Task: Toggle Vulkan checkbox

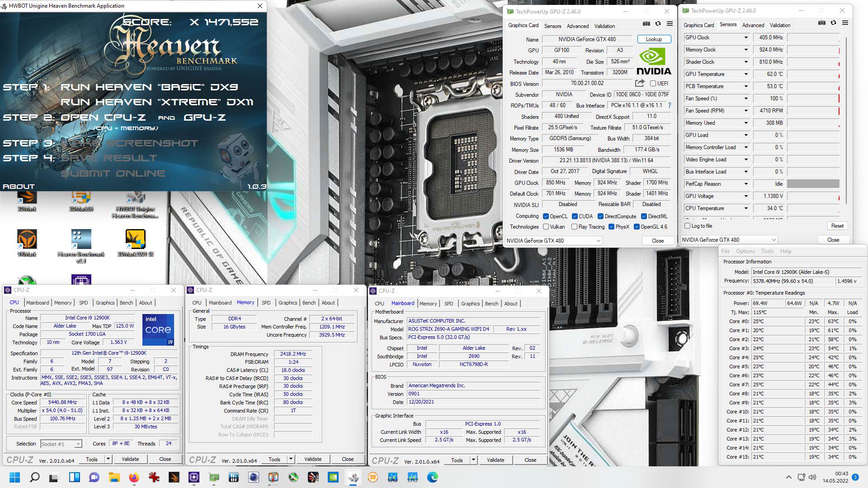Action: tap(546, 227)
